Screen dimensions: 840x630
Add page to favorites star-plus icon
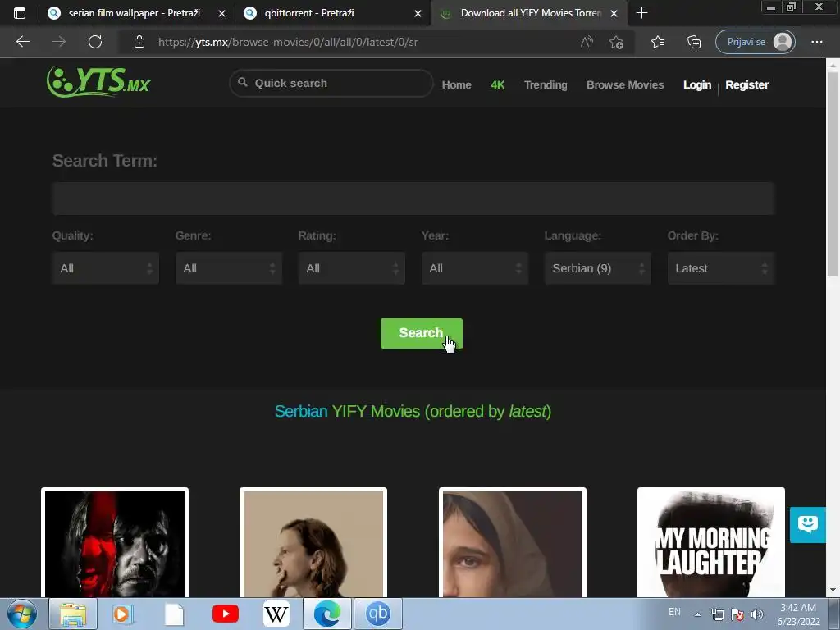(x=616, y=42)
